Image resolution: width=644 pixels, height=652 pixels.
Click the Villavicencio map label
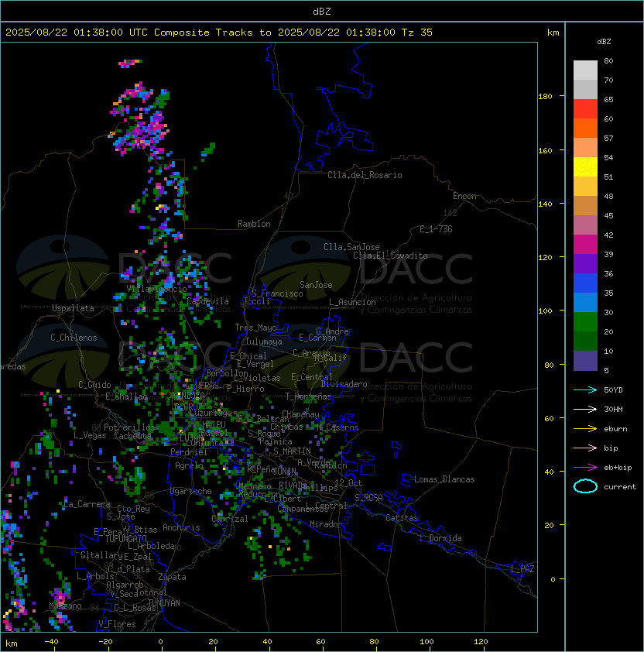(x=156, y=289)
